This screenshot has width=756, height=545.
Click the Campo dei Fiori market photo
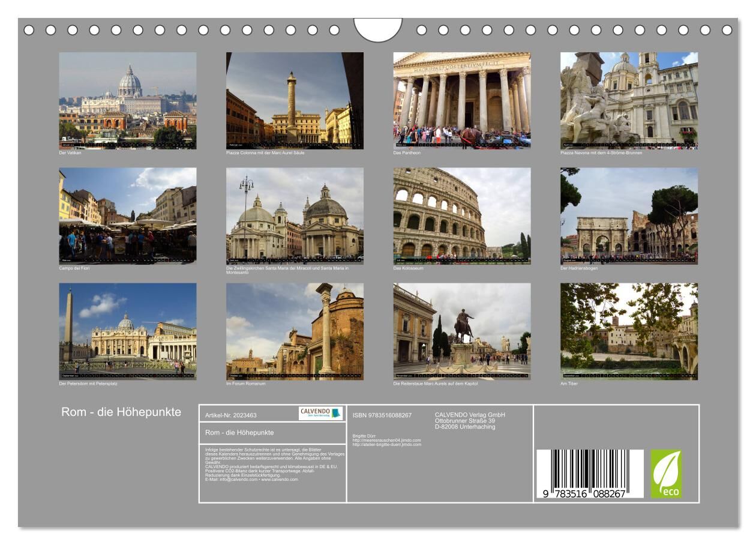click(x=127, y=215)
